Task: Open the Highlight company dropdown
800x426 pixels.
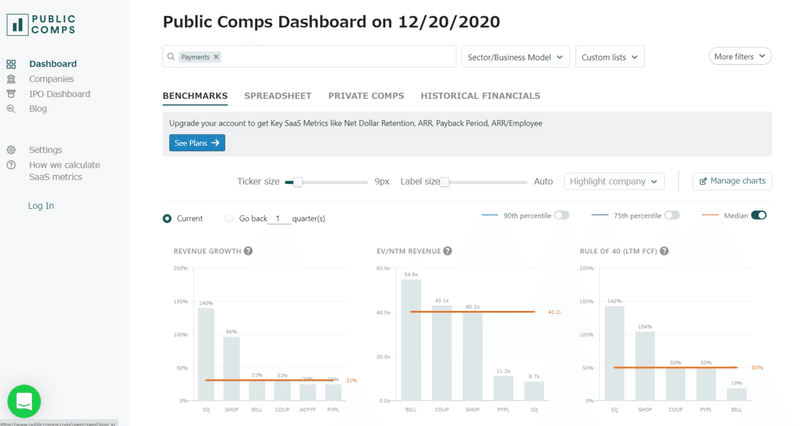Action: point(614,181)
